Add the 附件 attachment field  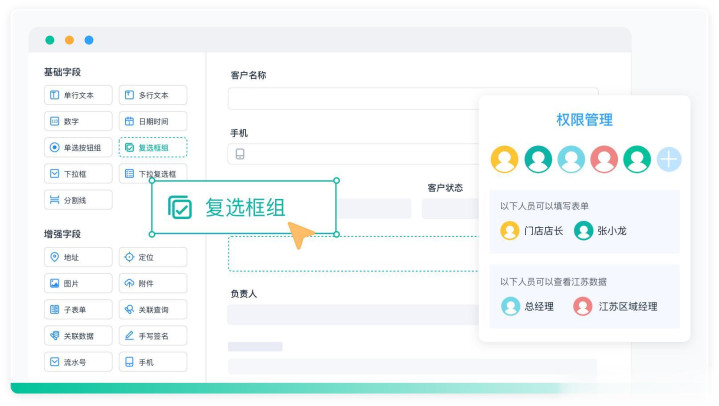click(x=152, y=283)
